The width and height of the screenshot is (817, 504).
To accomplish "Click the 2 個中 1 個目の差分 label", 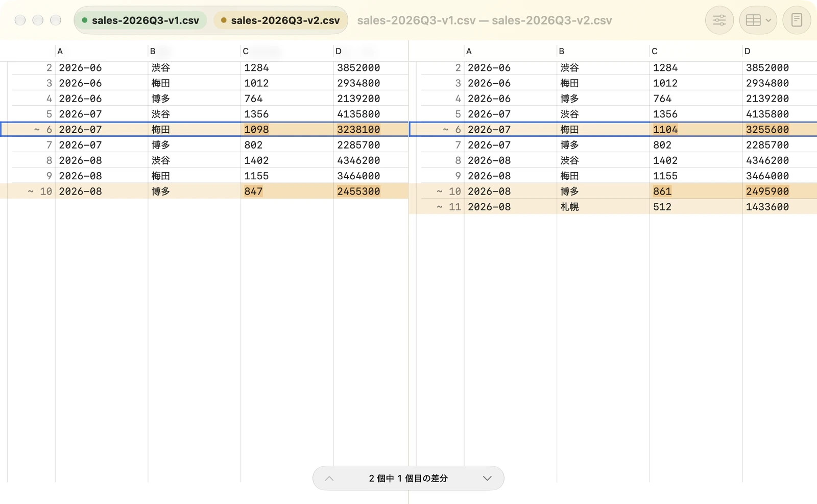I will click(408, 478).
